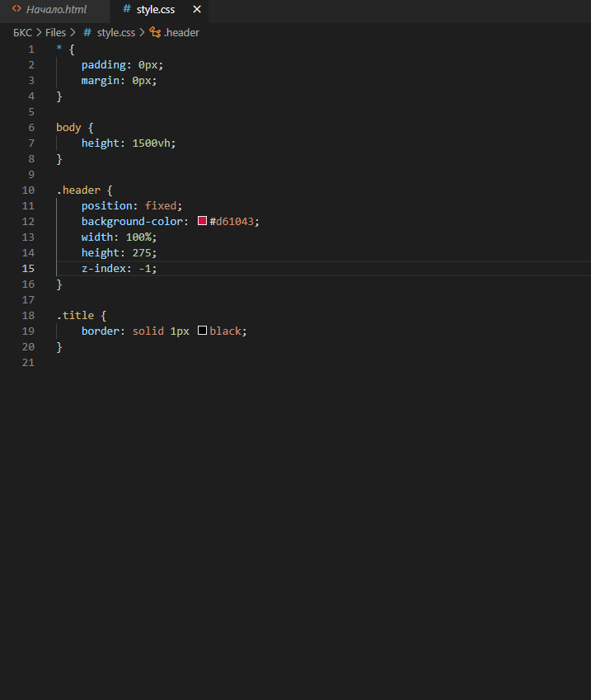
Task: Click the CSS hash icon on style.css tab
Action: pyautogui.click(x=127, y=9)
